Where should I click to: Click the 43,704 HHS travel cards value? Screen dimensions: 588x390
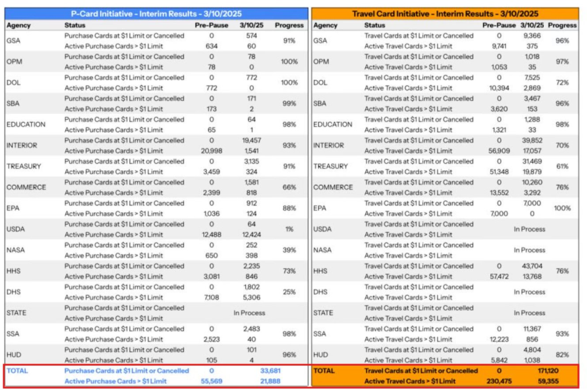[x=531, y=266]
